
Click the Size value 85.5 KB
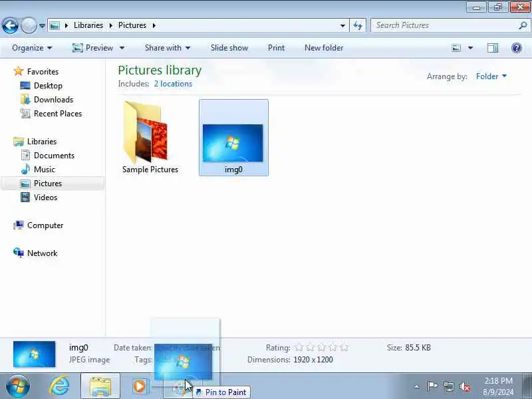418,347
